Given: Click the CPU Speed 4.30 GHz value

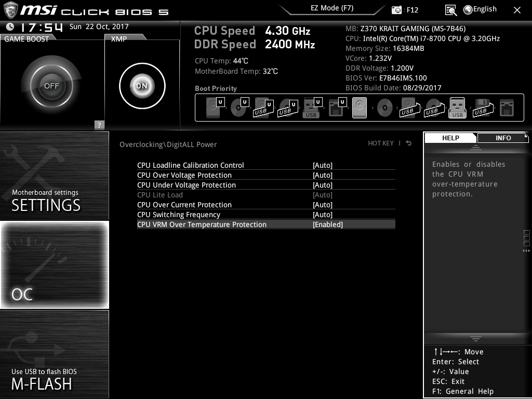Looking at the screenshot, I should [x=288, y=31].
